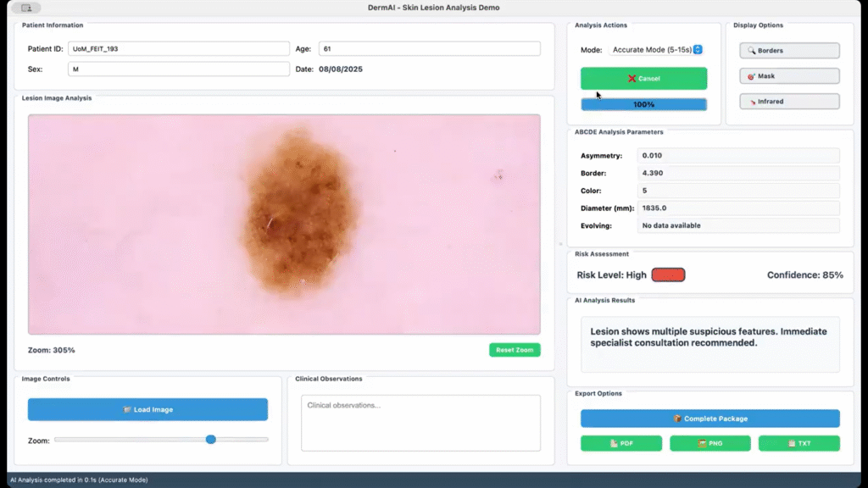This screenshot has height=488, width=868.
Task: Enable the Mask overlay view
Action: [x=788, y=76]
